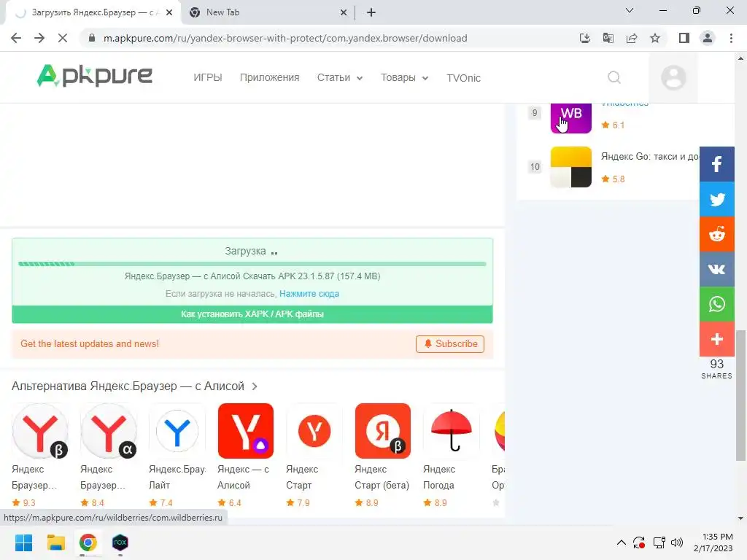Open Chrome profile button
This screenshot has width=747, height=560.
(x=708, y=38)
